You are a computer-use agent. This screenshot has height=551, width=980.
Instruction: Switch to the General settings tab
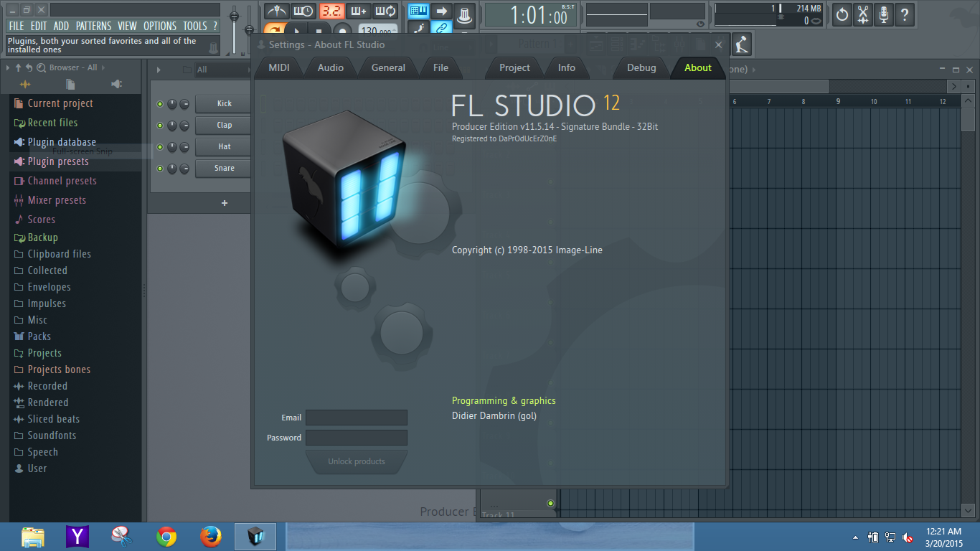(388, 67)
